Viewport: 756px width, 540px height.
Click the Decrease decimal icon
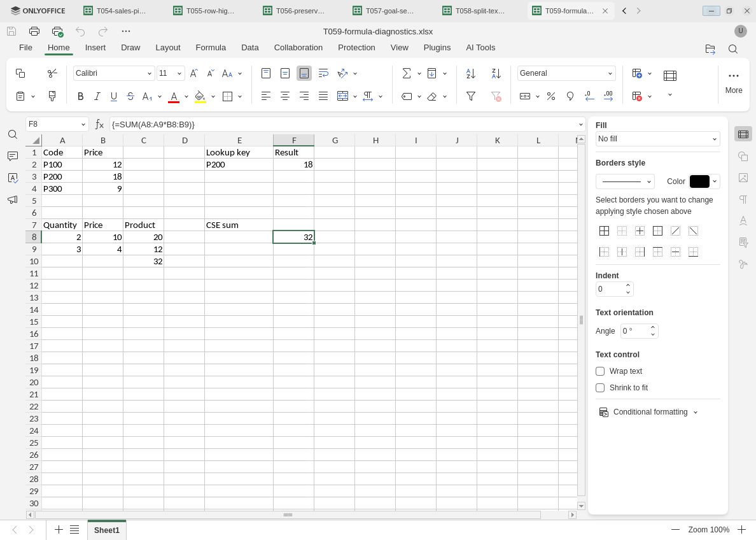tap(589, 97)
